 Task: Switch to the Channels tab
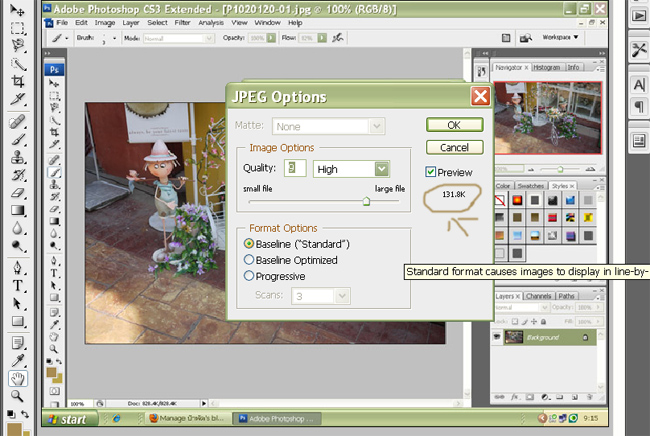pos(538,296)
